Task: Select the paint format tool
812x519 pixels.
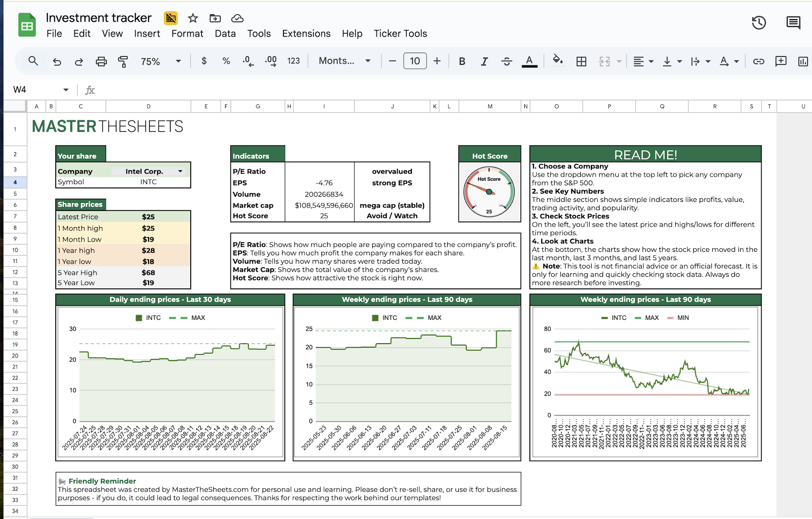Action: click(123, 61)
